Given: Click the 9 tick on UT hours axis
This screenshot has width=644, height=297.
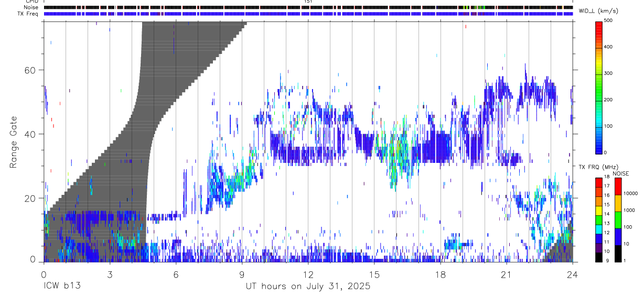Looking at the screenshot, I should [x=242, y=274].
